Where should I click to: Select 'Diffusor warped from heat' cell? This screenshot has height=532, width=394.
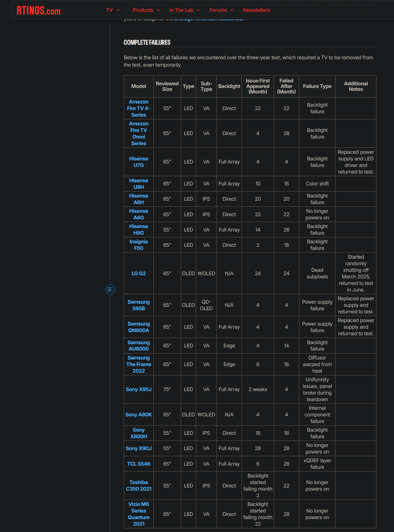(x=317, y=364)
